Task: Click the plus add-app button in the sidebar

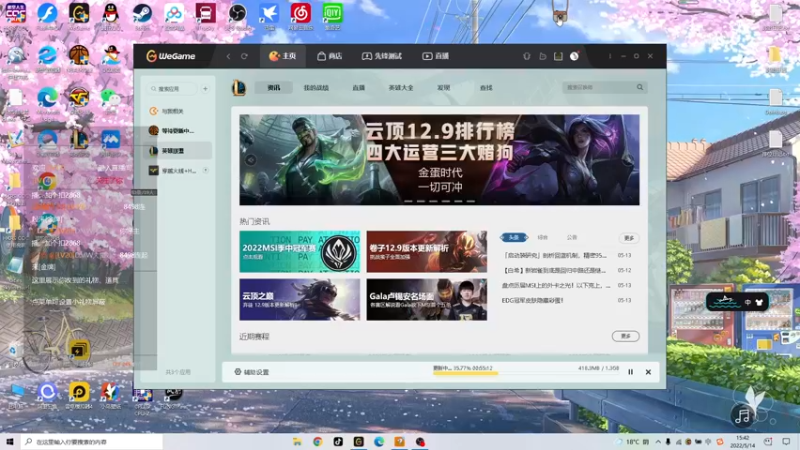Action: click(205, 89)
